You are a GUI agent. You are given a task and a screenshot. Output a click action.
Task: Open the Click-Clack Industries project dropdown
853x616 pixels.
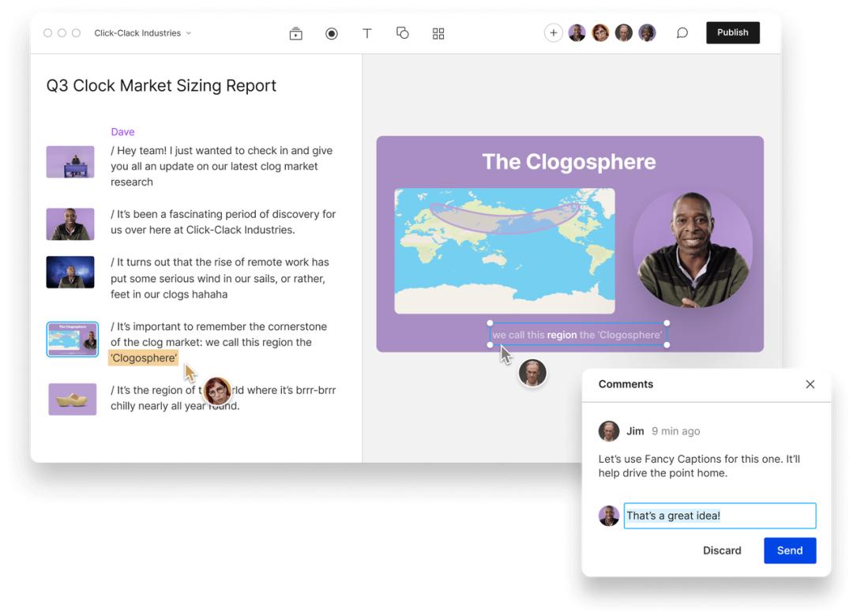tap(142, 33)
